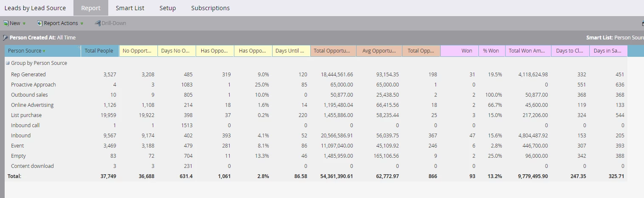Click the 325.71 total value

(616, 176)
